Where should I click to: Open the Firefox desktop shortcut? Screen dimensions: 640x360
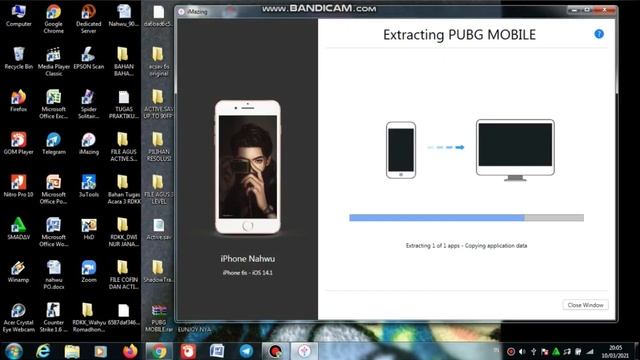[19, 101]
